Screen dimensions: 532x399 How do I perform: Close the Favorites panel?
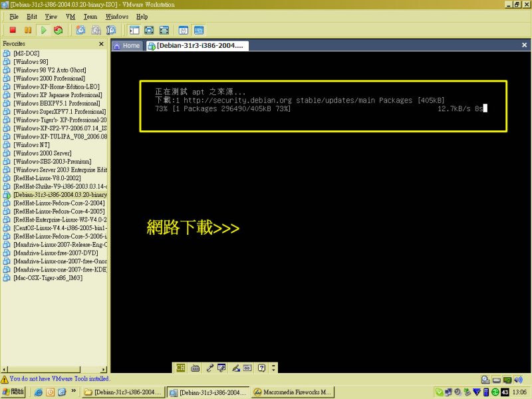click(x=101, y=44)
